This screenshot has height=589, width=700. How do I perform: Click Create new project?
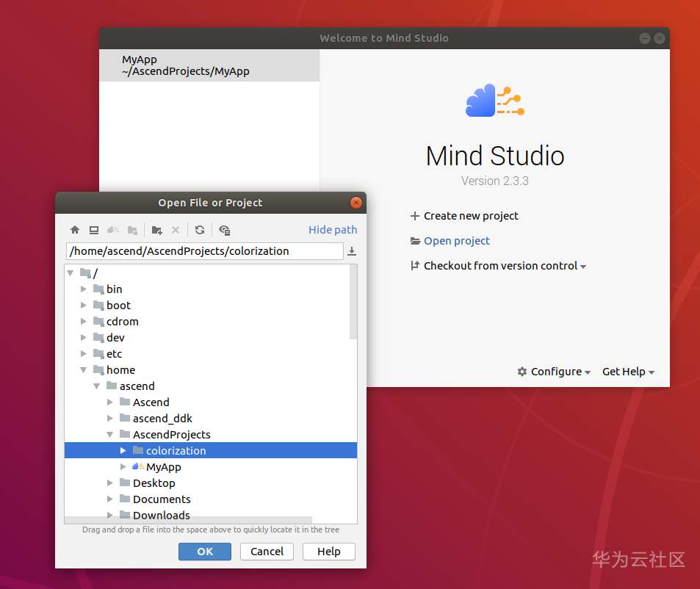coord(464,216)
